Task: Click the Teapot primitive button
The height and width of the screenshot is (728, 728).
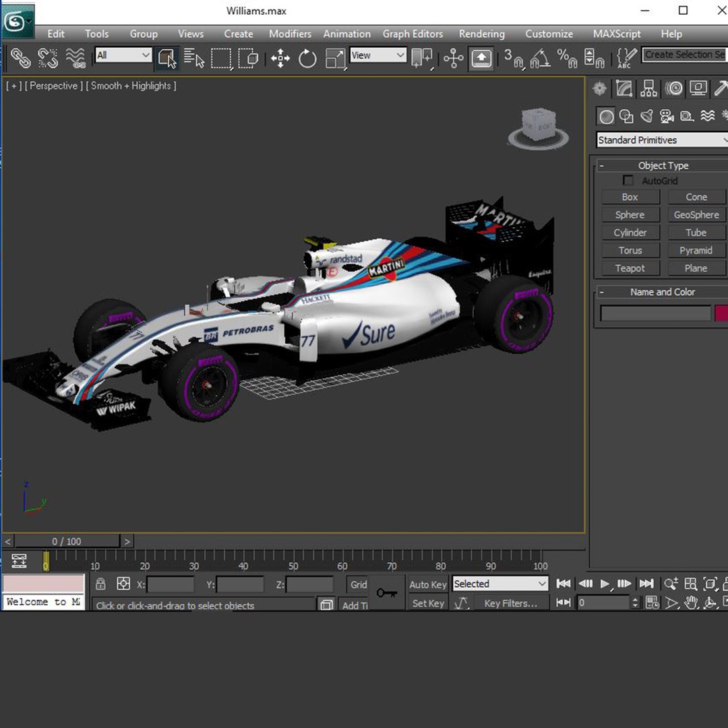Action: 630,268
